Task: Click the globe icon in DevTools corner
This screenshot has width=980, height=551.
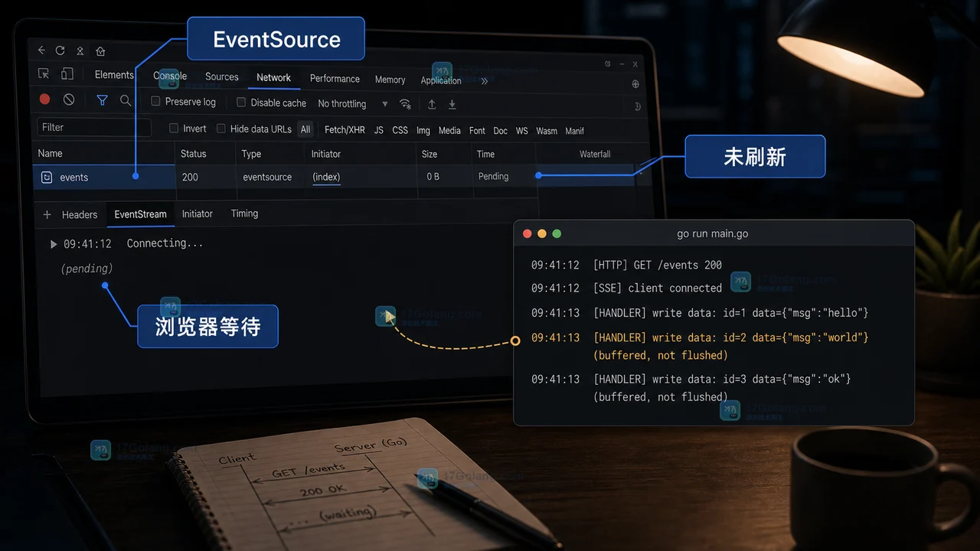Action: click(635, 84)
